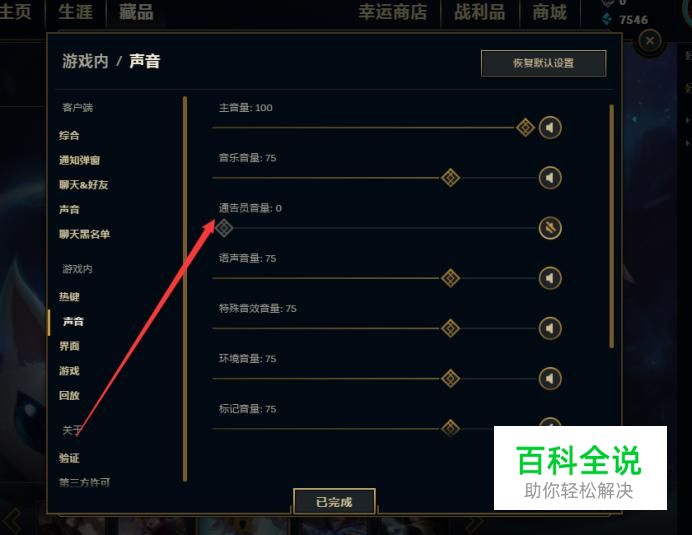Click 恢复默认设置 restore defaults button
The height and width of the screenshot is (535, 692).
click(544, 63)
